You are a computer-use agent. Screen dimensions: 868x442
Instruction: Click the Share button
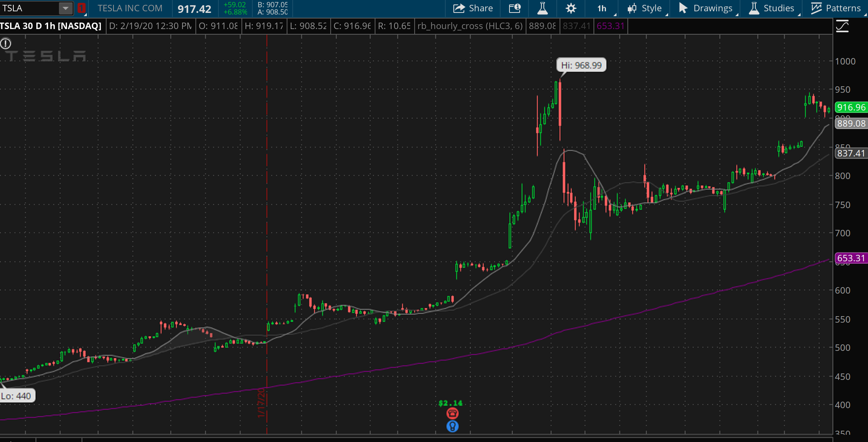click(472, 8)
